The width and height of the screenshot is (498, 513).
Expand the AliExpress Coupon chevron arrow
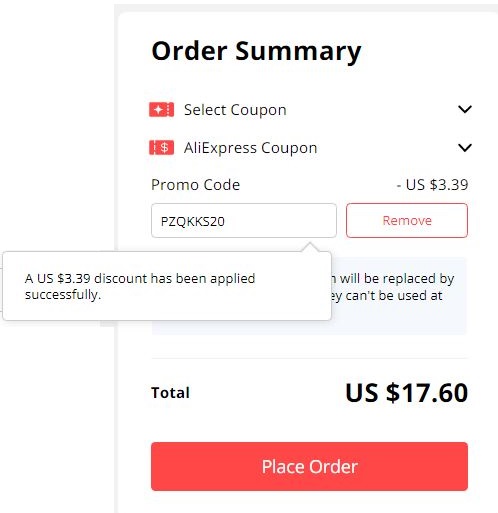[465, 147]
